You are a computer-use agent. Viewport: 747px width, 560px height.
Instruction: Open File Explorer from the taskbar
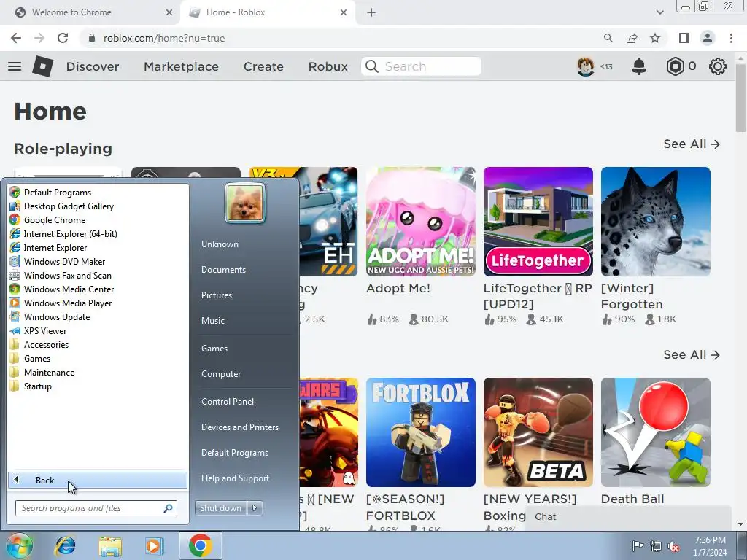coord(110,545)
